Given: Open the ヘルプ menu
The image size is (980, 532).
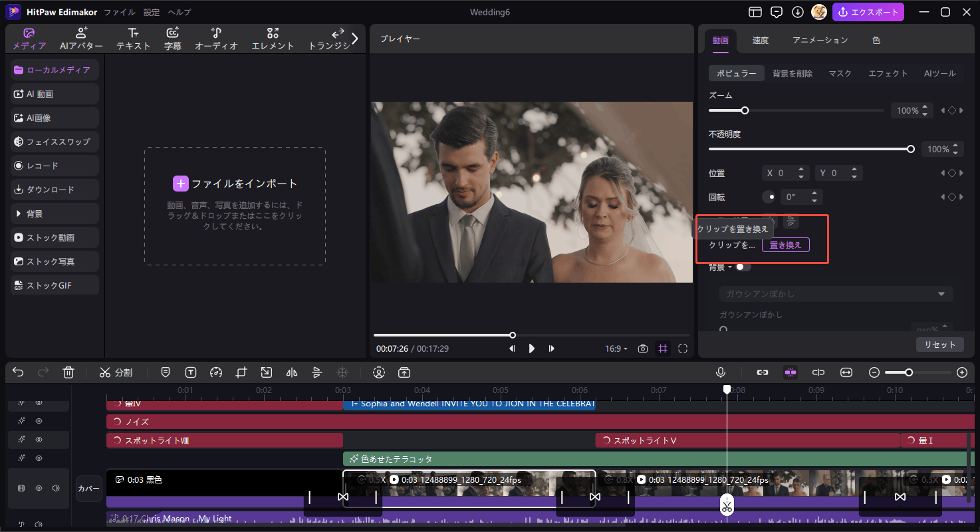Looking at the screenshot, I should 180,12.
